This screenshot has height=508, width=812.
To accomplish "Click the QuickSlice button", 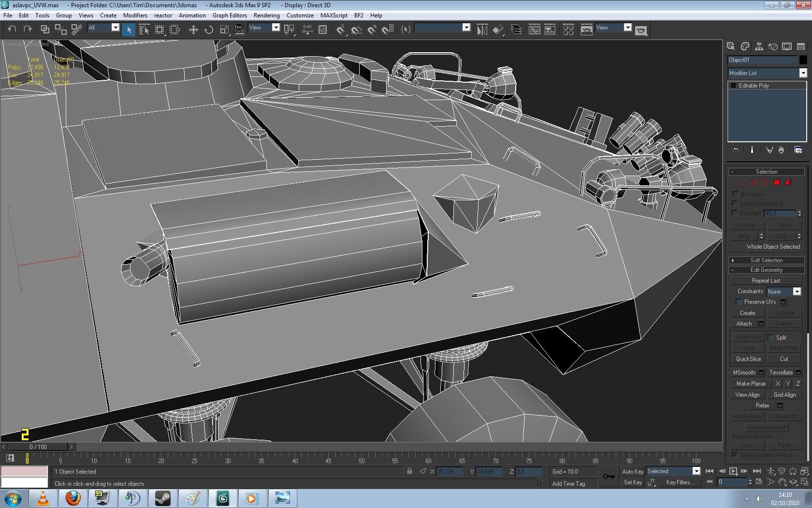I will [x=748, y=359].
